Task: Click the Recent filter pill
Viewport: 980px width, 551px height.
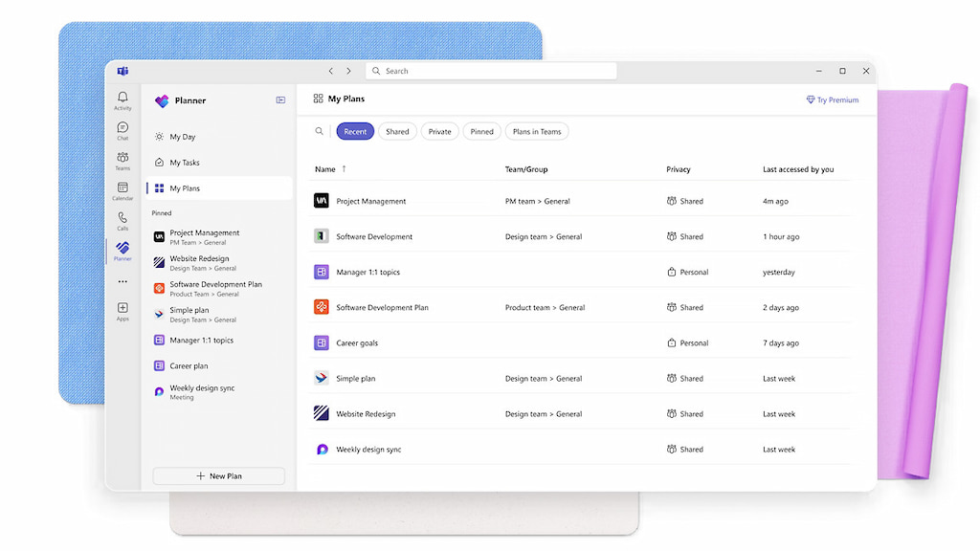Action: (x=355, y=131)
